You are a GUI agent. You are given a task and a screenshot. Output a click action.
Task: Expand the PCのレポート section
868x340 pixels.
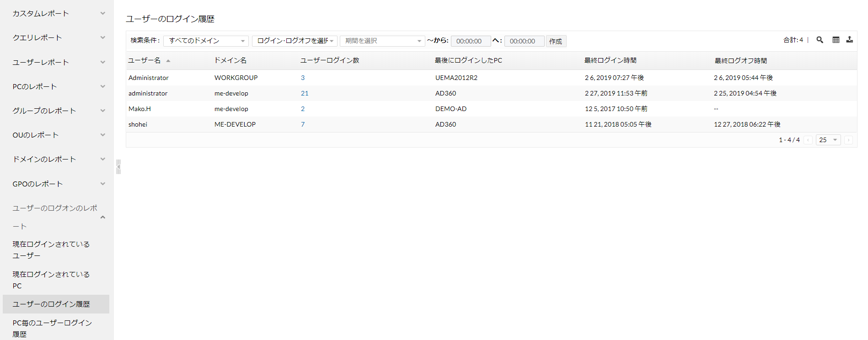tap(103, 86)
